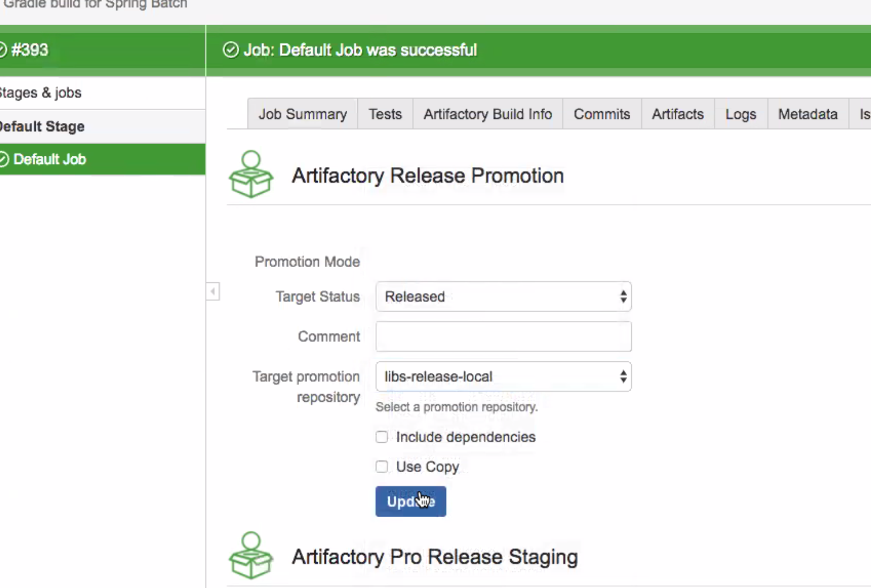Viewport: 871px width, 588px height.
Task: Select the Default Stage sidebar heading
Action: (42, 127)
